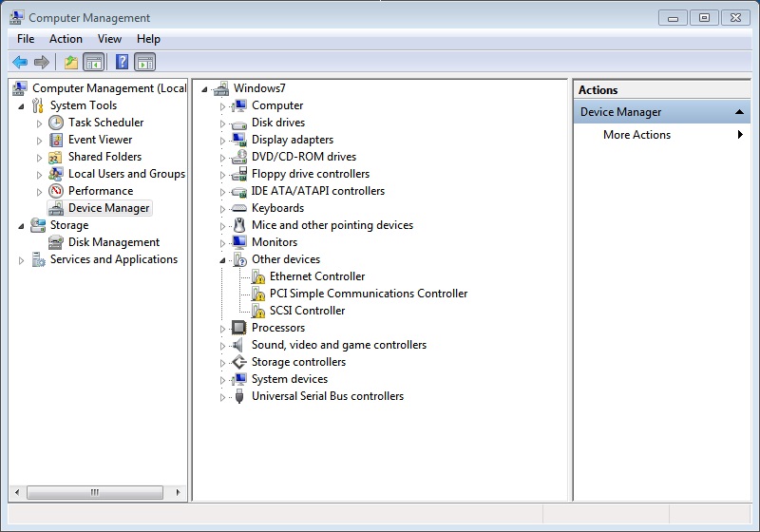Click the Task Scheduler clock icon
This screenshot has height=532, width=760.
coord(56,123)
